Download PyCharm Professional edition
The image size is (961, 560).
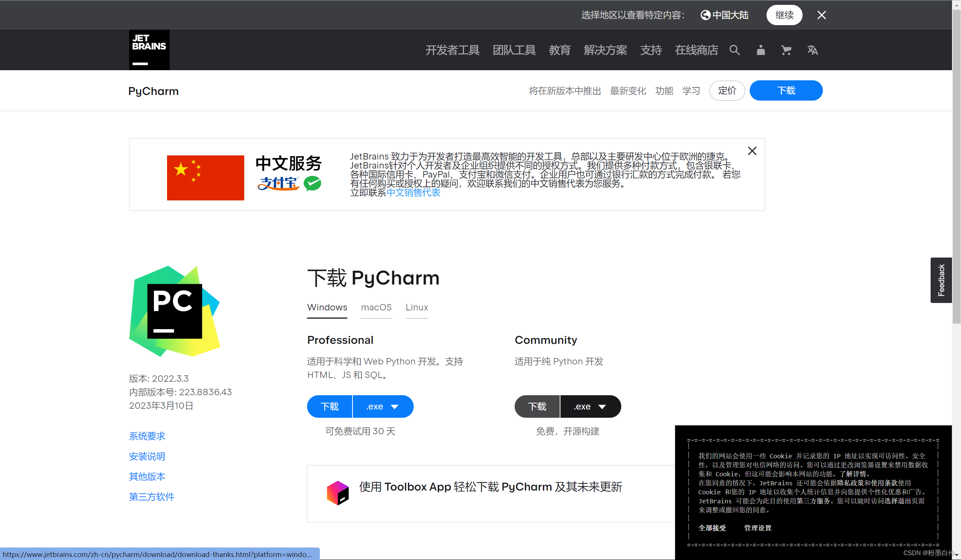tap(330, 406)
